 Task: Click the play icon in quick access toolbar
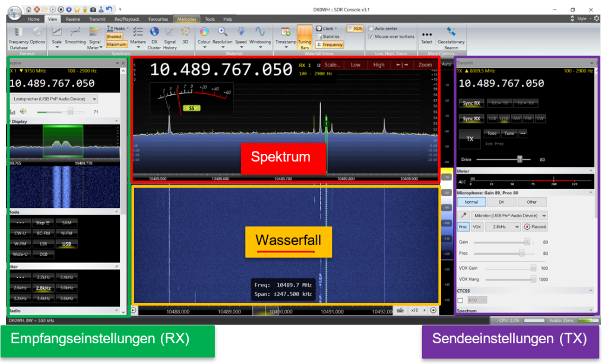click(x=53, y=10)
